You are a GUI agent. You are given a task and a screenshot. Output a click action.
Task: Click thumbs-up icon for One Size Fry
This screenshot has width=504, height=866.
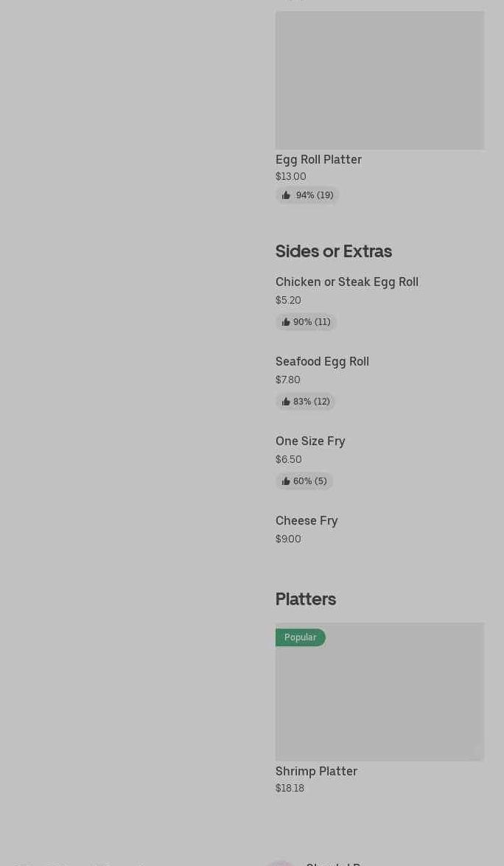(286, 481)
